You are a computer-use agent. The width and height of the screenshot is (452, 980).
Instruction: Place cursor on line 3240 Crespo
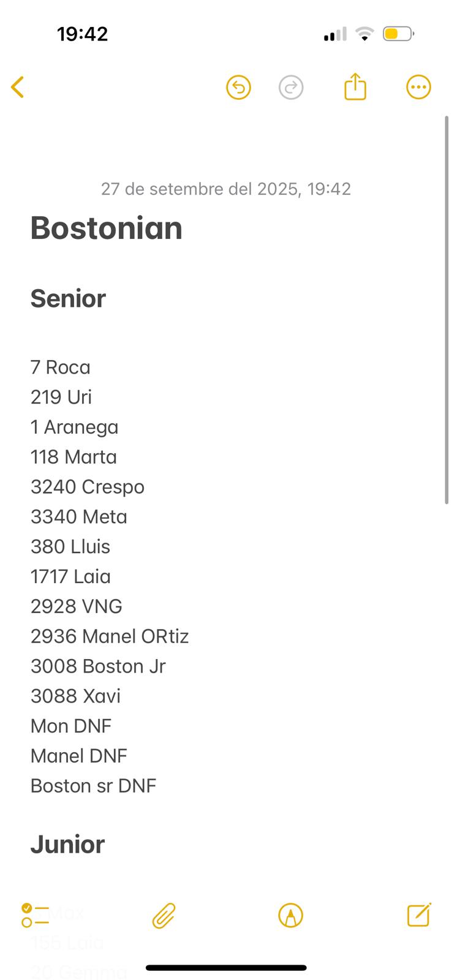pos(88,487)
